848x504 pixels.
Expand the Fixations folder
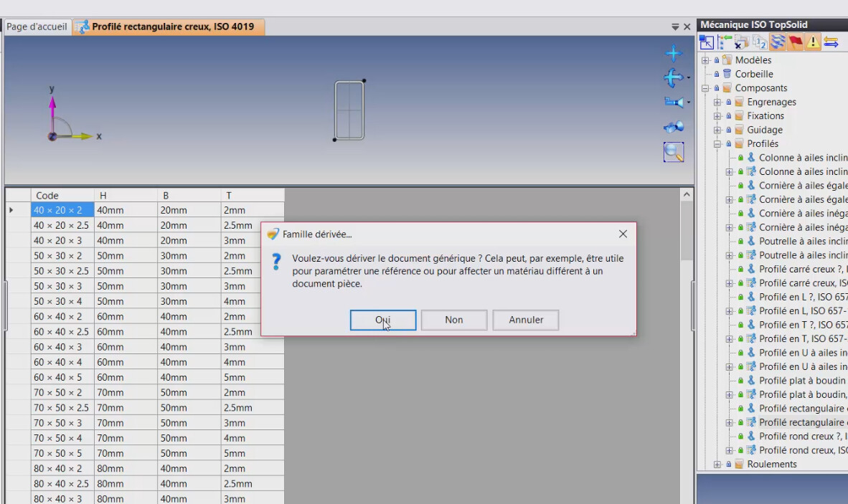click(717, 116)
